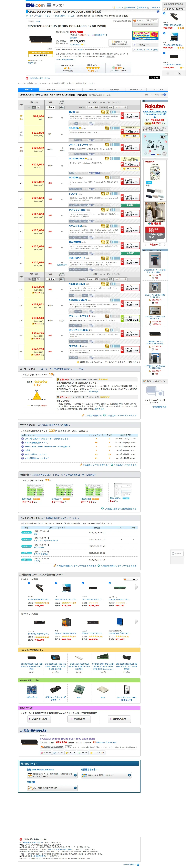Image resolution: width=186 pixels, height=868 pixels.
Task: Go to shop 駿河屋 売り場へ行く button
Action: (130, 116)
